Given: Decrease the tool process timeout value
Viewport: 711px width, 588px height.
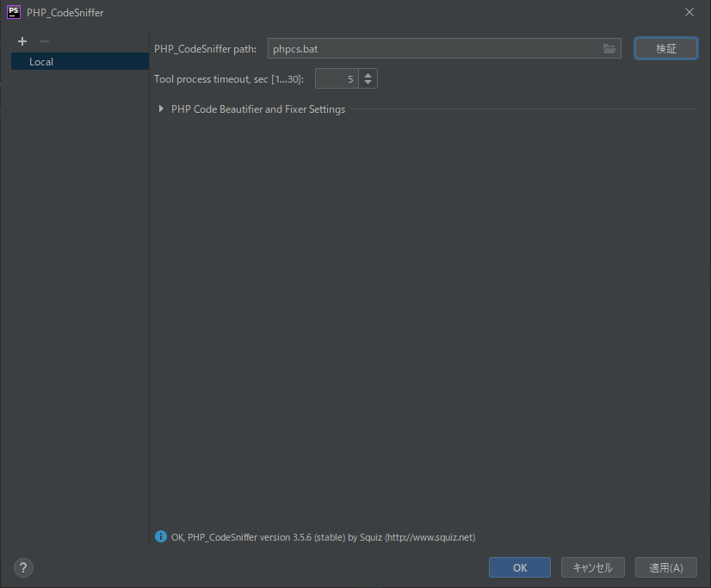Looking at the screenshot, I should [368, 83].
